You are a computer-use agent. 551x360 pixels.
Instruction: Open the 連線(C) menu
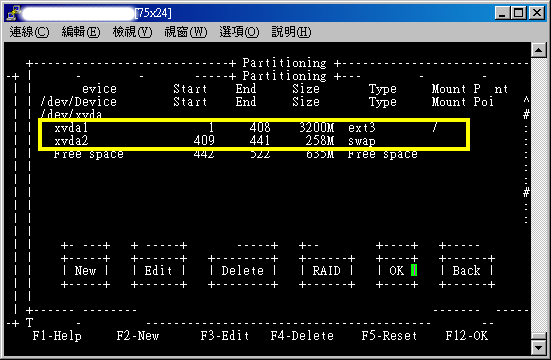pyautogui.click(x=29, y=32)
